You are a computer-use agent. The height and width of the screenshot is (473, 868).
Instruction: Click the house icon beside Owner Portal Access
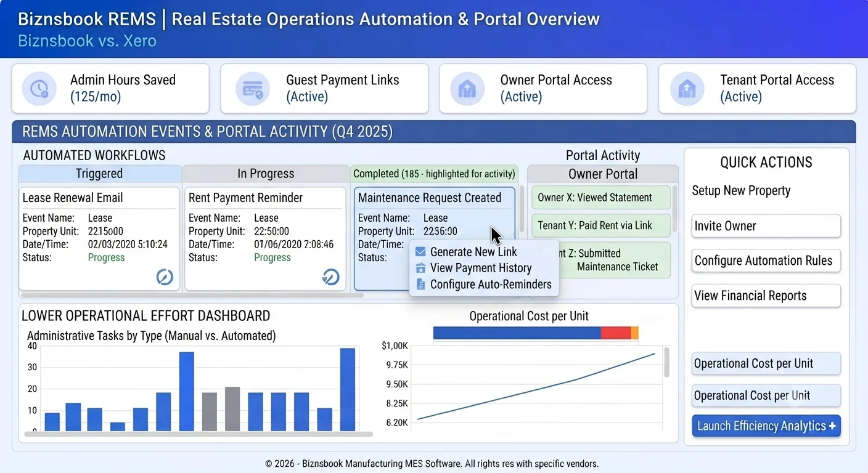point(467,89)
